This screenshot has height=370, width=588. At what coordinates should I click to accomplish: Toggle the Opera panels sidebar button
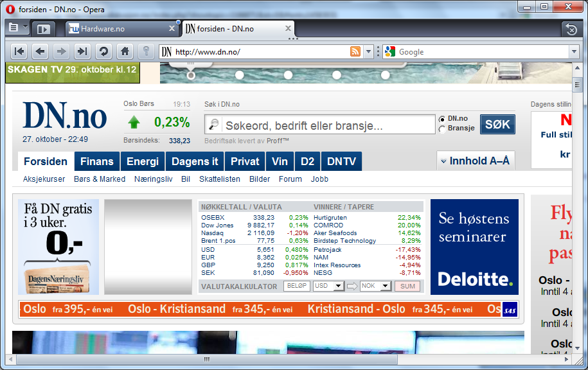point(44,29)
